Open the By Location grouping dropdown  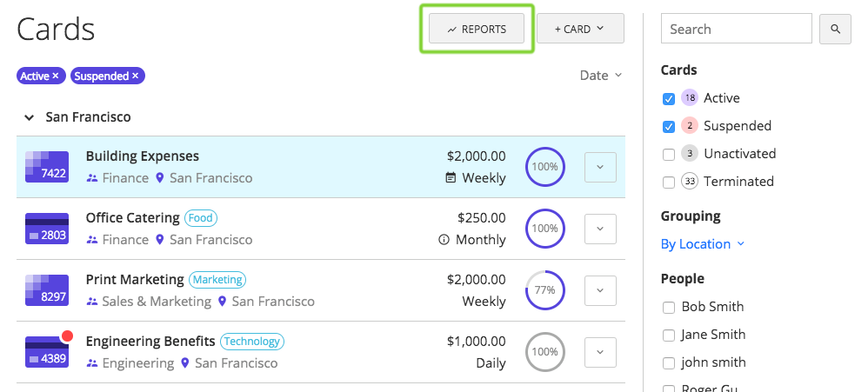pyautogui.click(x=702, y=244)
